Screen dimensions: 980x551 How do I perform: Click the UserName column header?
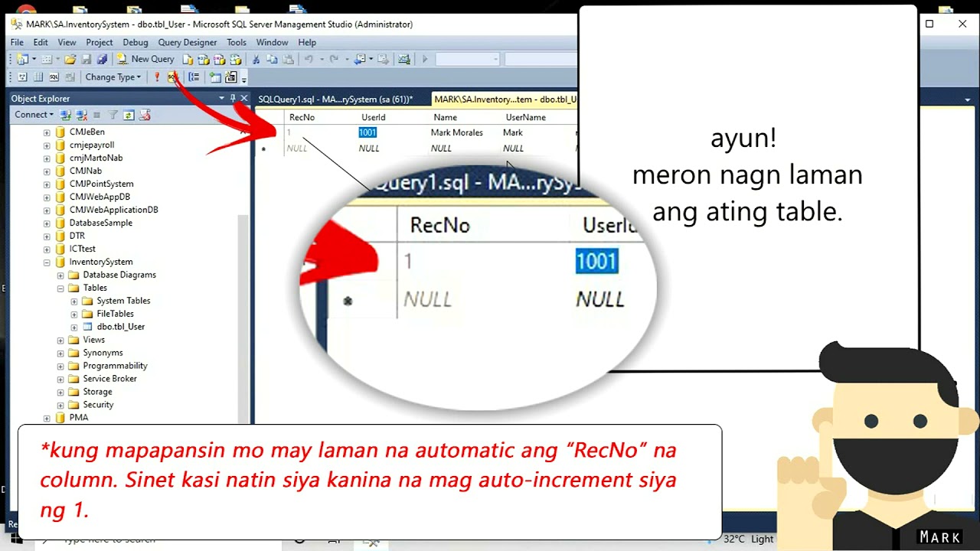pos(526,117)
